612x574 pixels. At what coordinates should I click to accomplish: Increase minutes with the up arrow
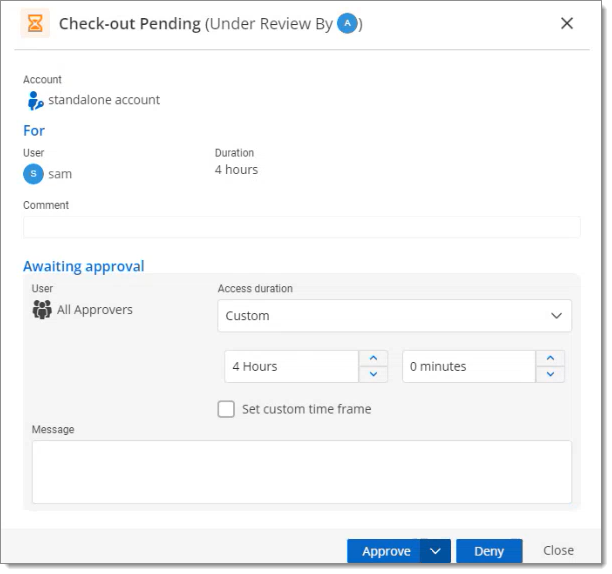(x=550, y=358)
